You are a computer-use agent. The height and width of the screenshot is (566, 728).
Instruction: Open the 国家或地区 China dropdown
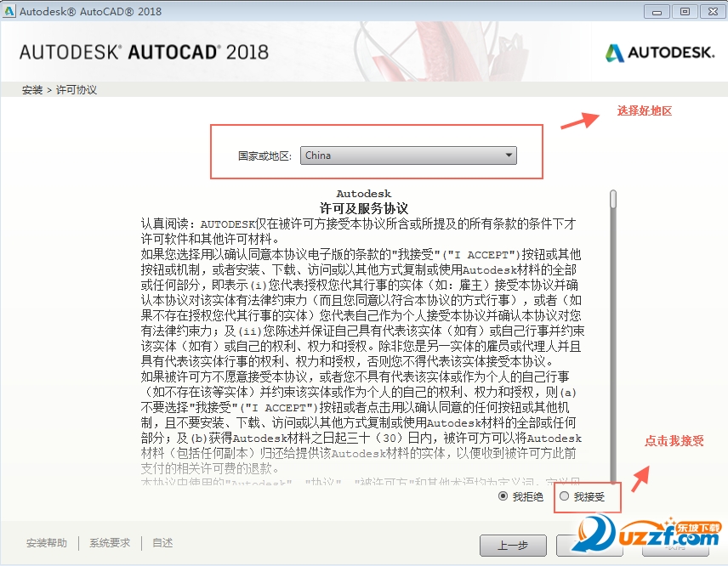(x=408, y=156)
